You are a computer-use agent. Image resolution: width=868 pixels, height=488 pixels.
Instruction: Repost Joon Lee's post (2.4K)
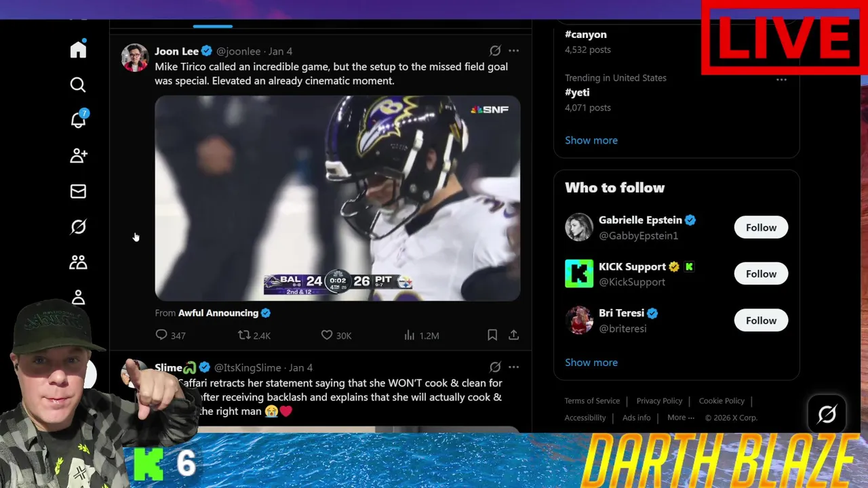coord(254,335)
